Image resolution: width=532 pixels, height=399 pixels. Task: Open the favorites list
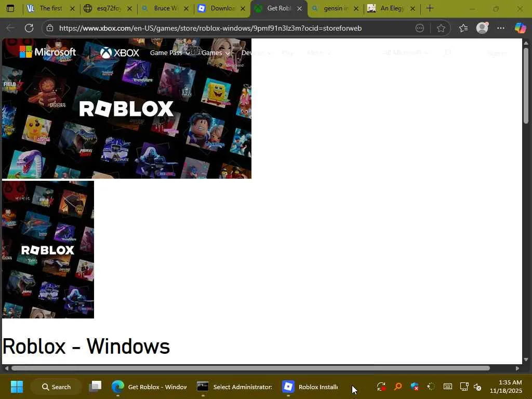tap(463, 28)
